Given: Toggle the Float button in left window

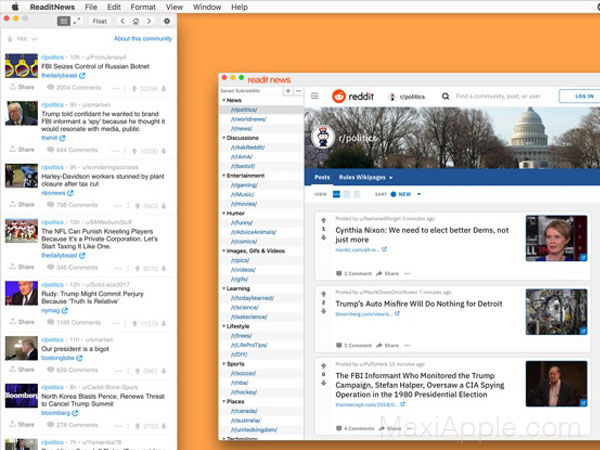Looking at the screenshot, I should 99,21.
